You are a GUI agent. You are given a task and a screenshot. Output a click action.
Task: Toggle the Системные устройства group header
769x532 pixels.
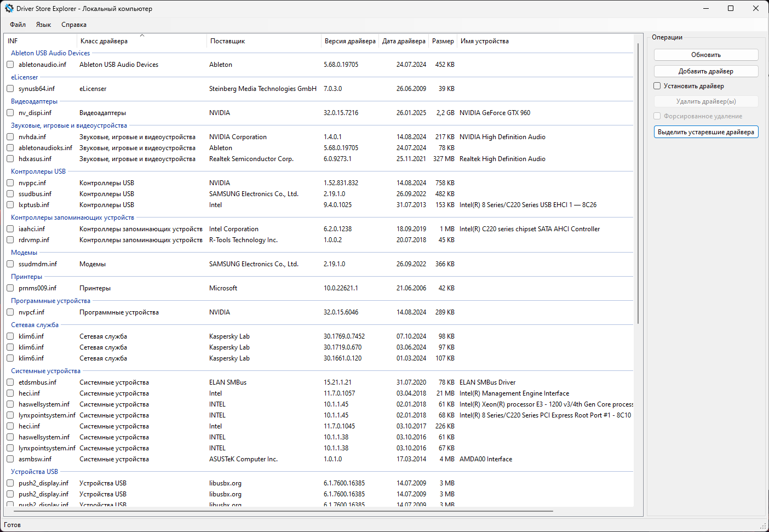(45, 371)
